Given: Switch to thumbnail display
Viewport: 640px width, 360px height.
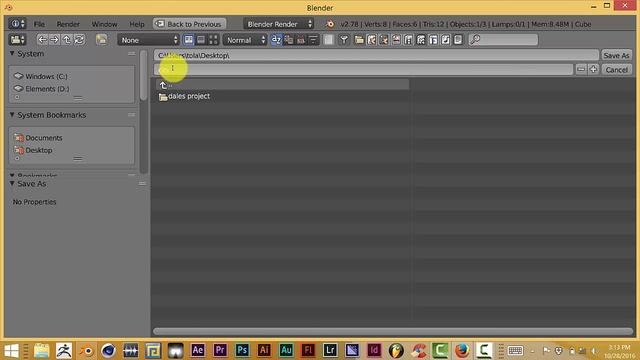Looking at the screenshot, I should (x=213, y=40).
